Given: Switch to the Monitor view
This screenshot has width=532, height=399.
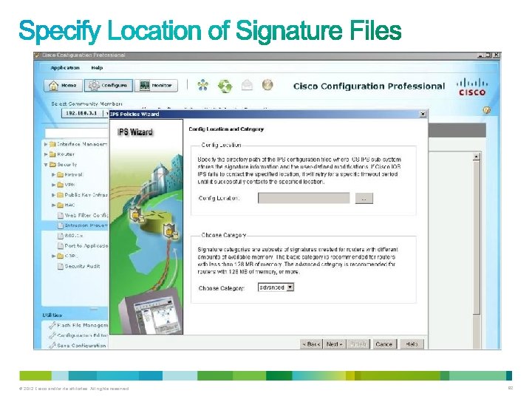Looking at the screenshot, I should click(156, 86).
